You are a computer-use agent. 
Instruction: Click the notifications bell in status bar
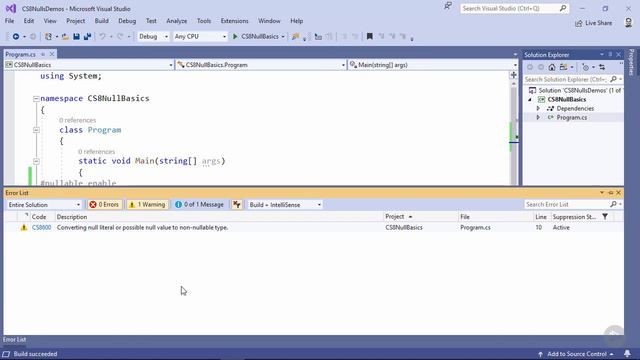[x=627, y=353]
